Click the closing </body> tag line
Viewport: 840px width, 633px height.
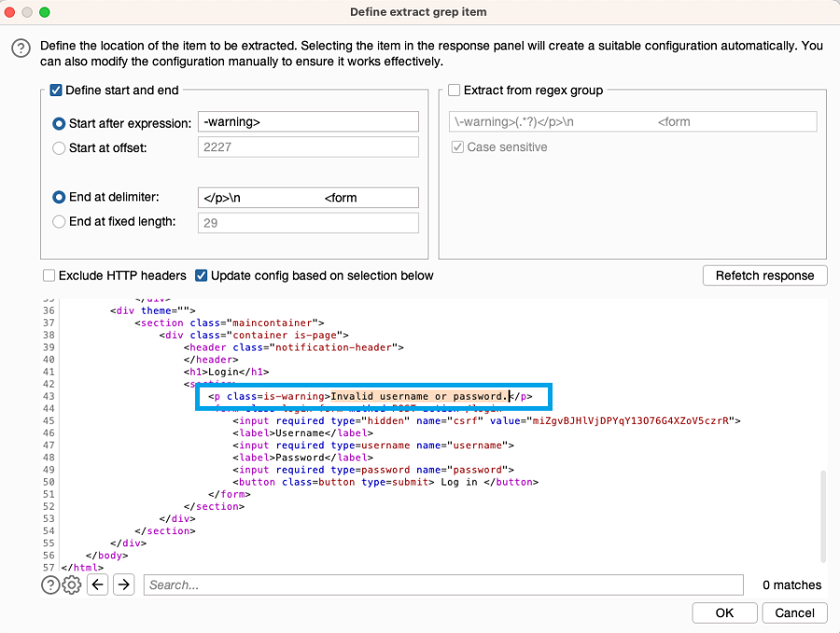(x=106, y=556)
